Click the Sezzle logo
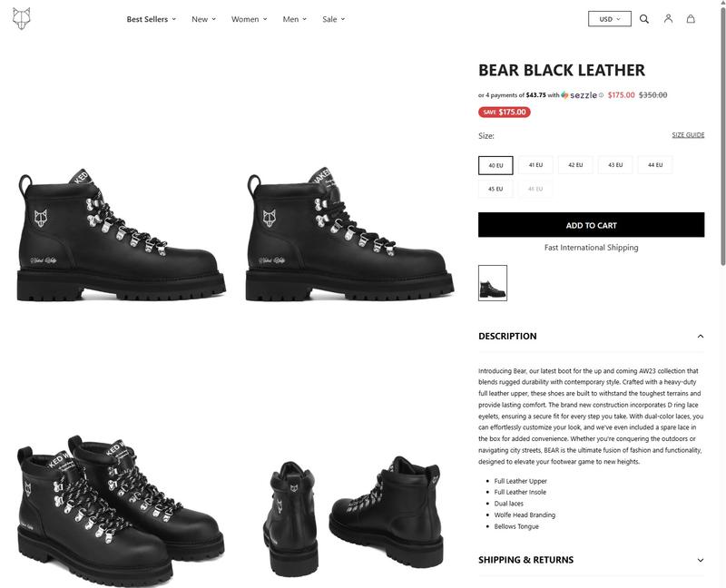 click(x=579, y=95)
